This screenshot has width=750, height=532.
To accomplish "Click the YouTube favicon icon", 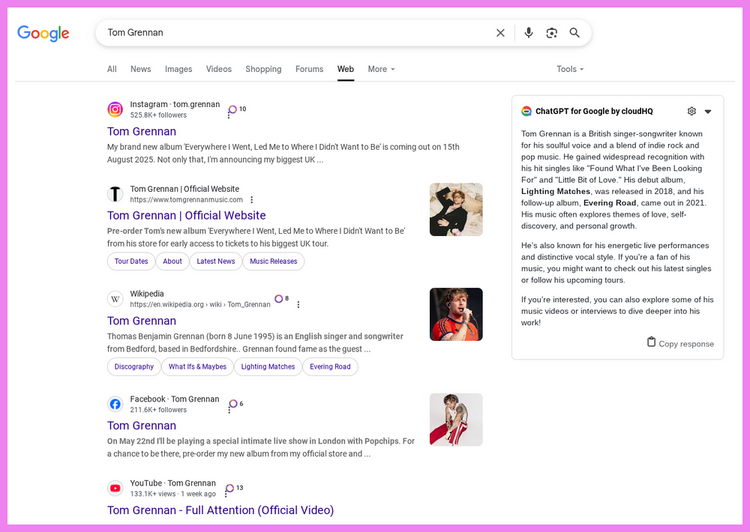I will (115, 488).
